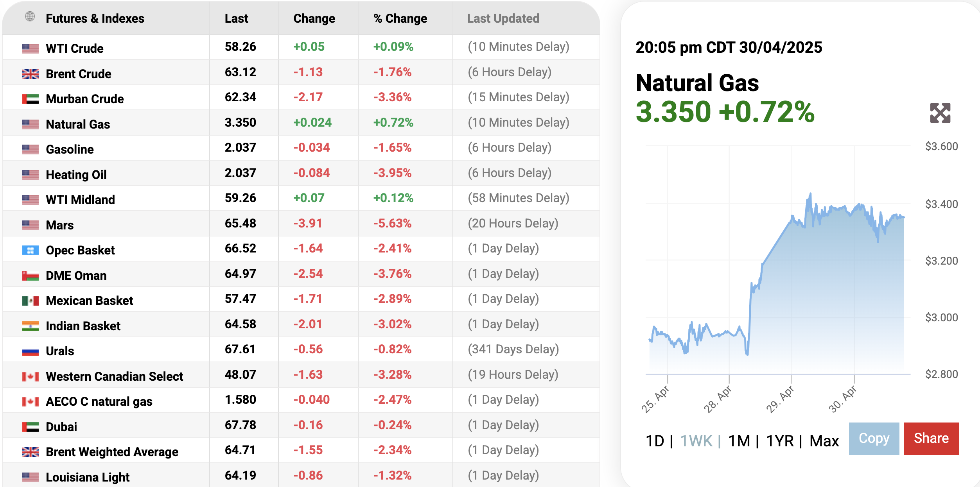Click the Indian flag next to Indian Basket
980x487 pixels.
[x=31, y=326]
